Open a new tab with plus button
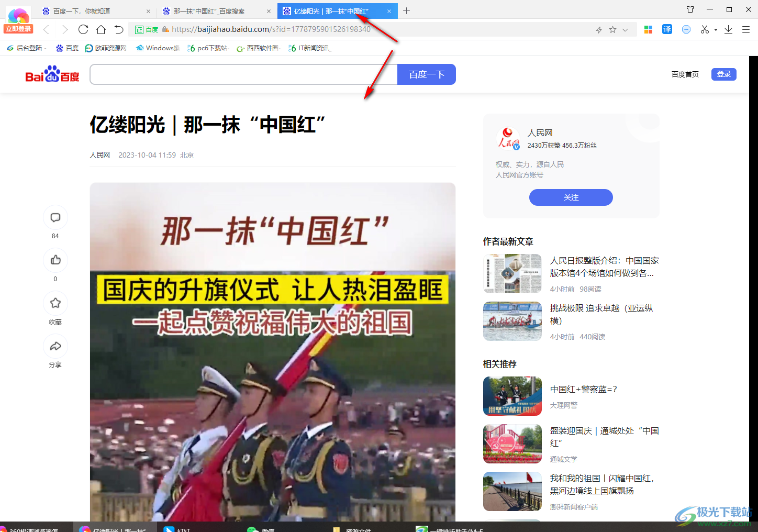Viewport: 758px width, 532px height. tap(406, 10)
